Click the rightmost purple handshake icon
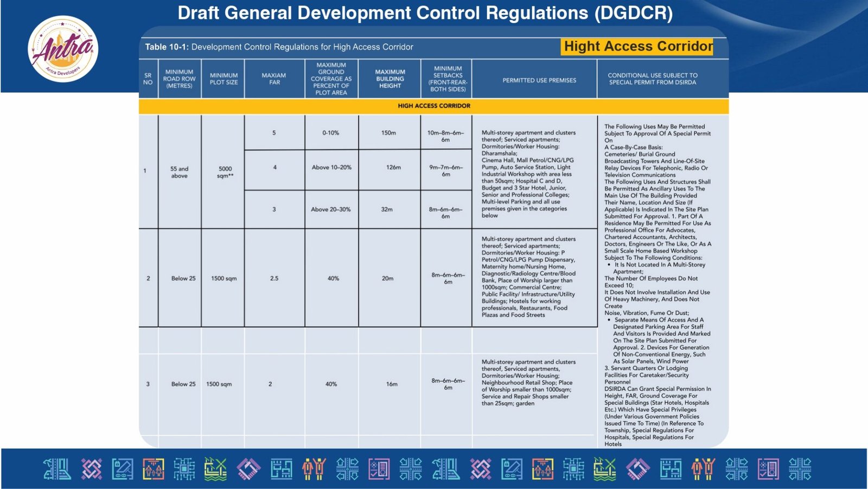 point(637,469)
